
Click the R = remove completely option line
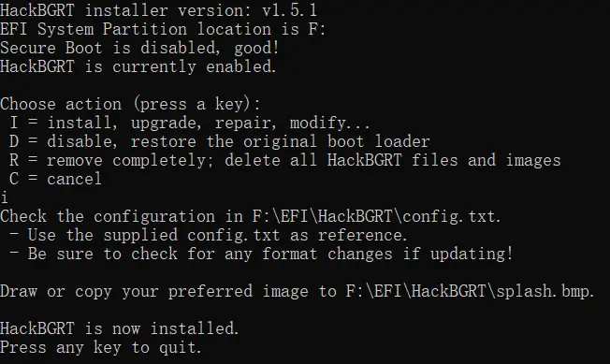point(284,160)
